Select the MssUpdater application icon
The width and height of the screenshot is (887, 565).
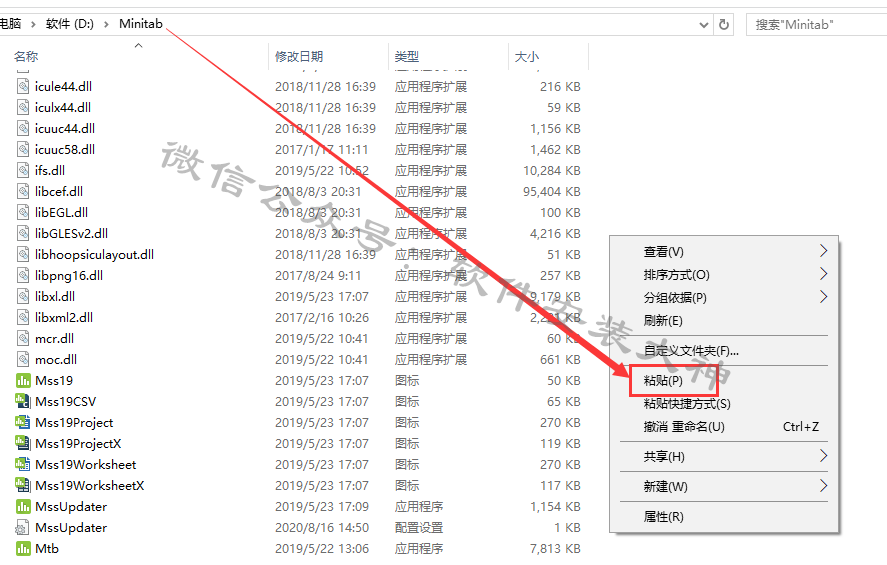pyautogui.click(x=23, y=507)
